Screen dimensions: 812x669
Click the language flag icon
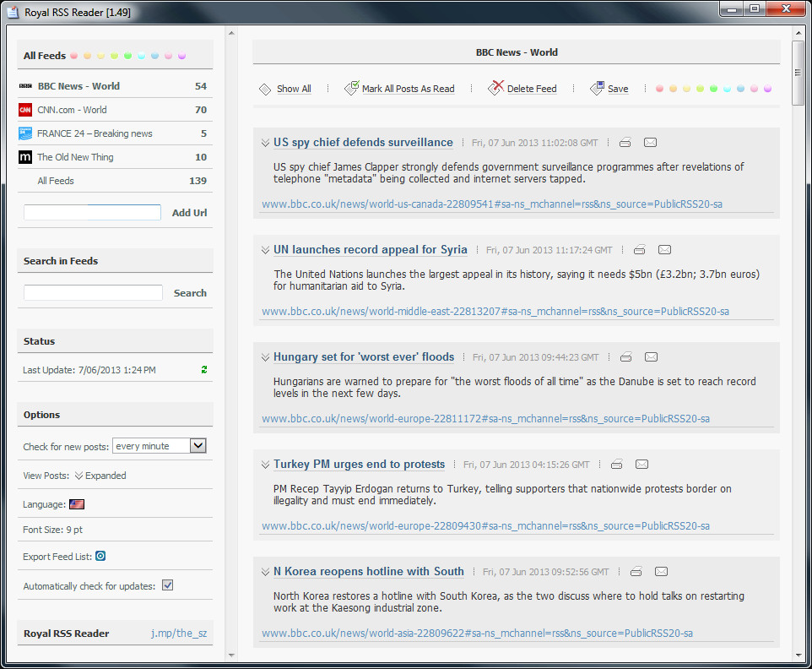tap(77, 504)
